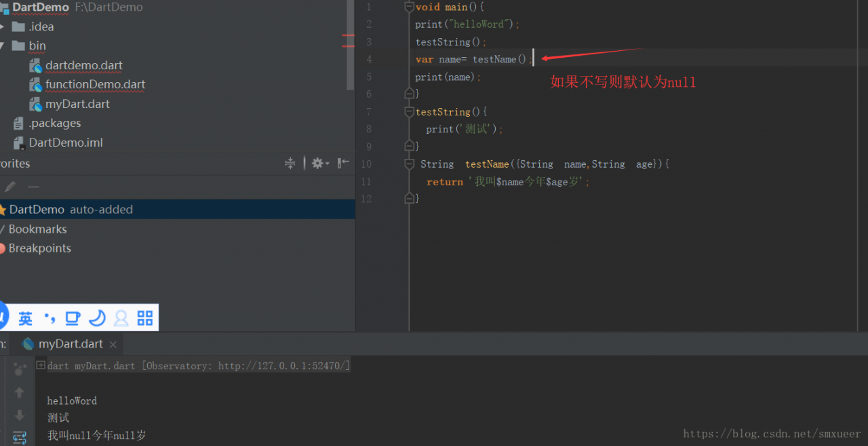
Task: Click the fold end marker on line 9
Action: 409,146
